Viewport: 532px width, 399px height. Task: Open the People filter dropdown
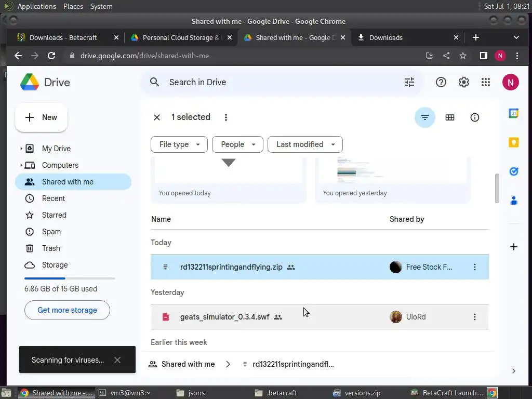(237, 144)
